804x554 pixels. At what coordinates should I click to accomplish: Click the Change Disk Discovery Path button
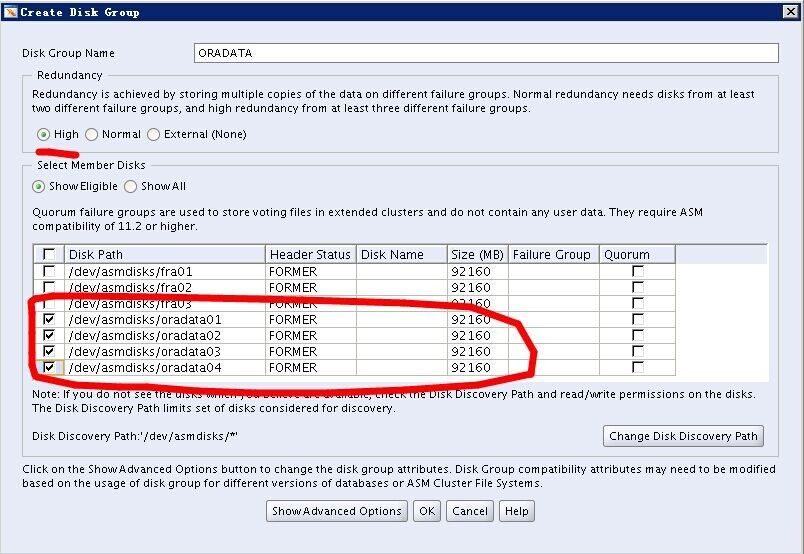(x=683, y=436)
